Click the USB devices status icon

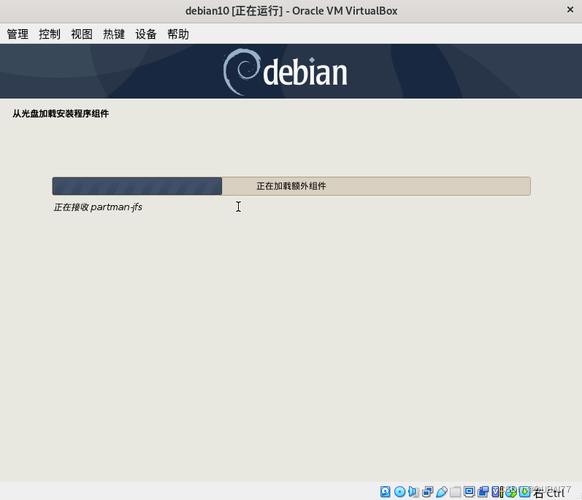tap(442, 491)
